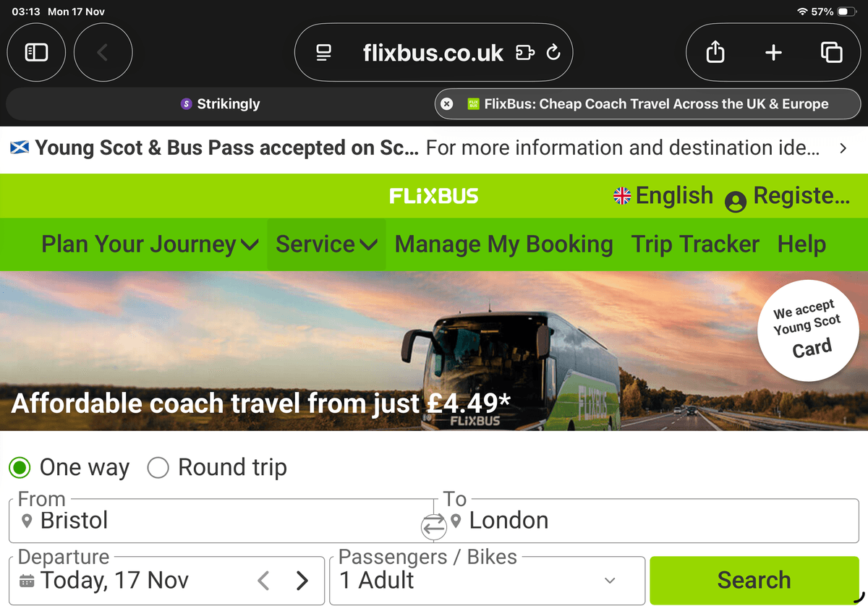Open the Trip Tracker link
This screenshot has width=868, height=606.
tap(695, 244)
